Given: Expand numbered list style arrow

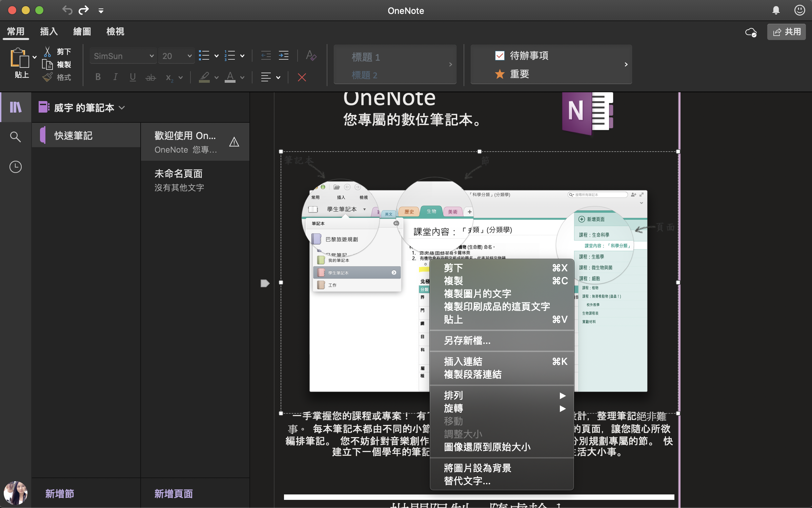Looking at the screenshot, I should (242, 56).
